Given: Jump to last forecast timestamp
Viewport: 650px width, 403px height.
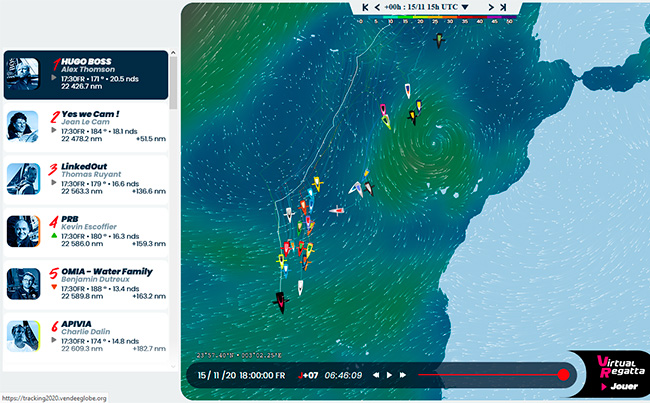Looking at the screenshot, I should (503, 7).
